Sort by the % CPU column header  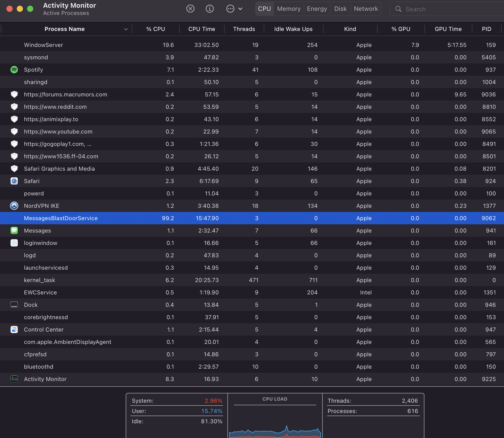click(x=156, y=29)
